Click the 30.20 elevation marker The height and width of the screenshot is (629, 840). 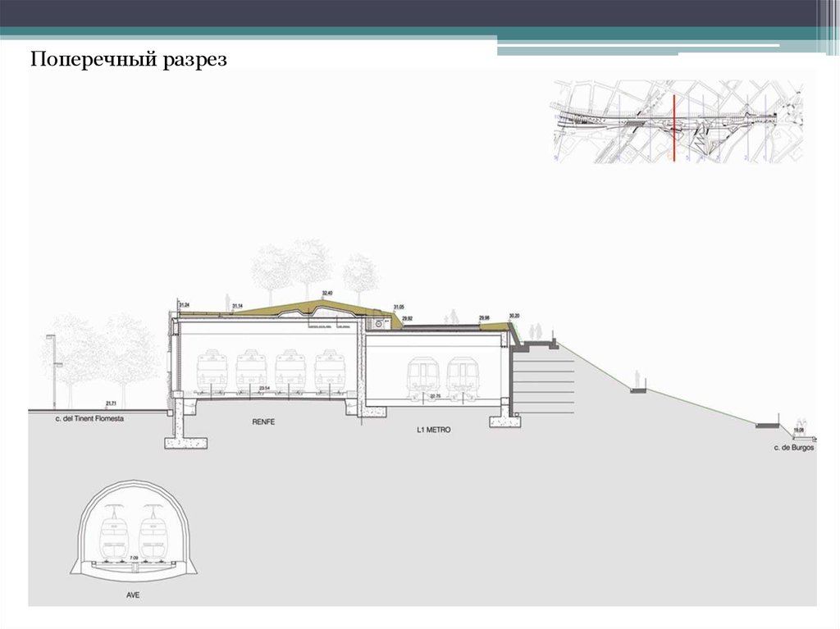coord(514,316)
